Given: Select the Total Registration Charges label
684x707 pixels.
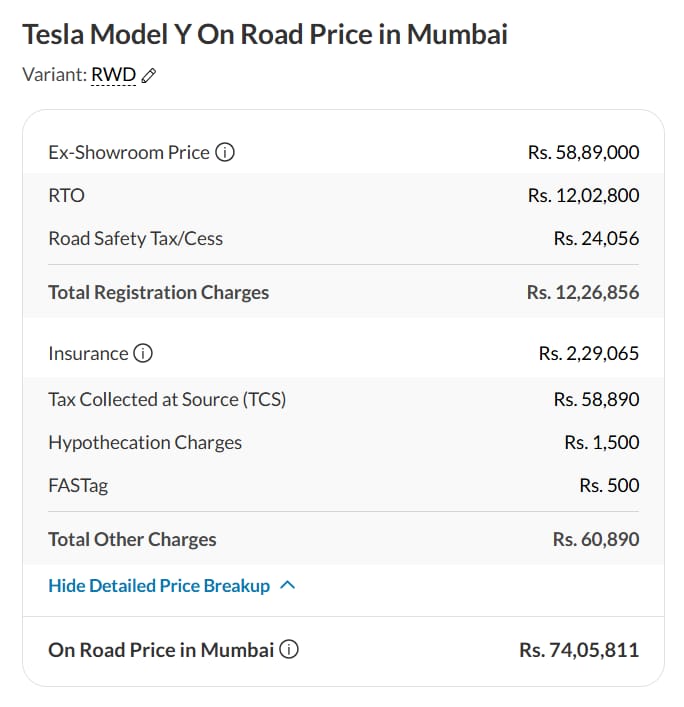Looking at the screenshot, I should click(158, 293).
